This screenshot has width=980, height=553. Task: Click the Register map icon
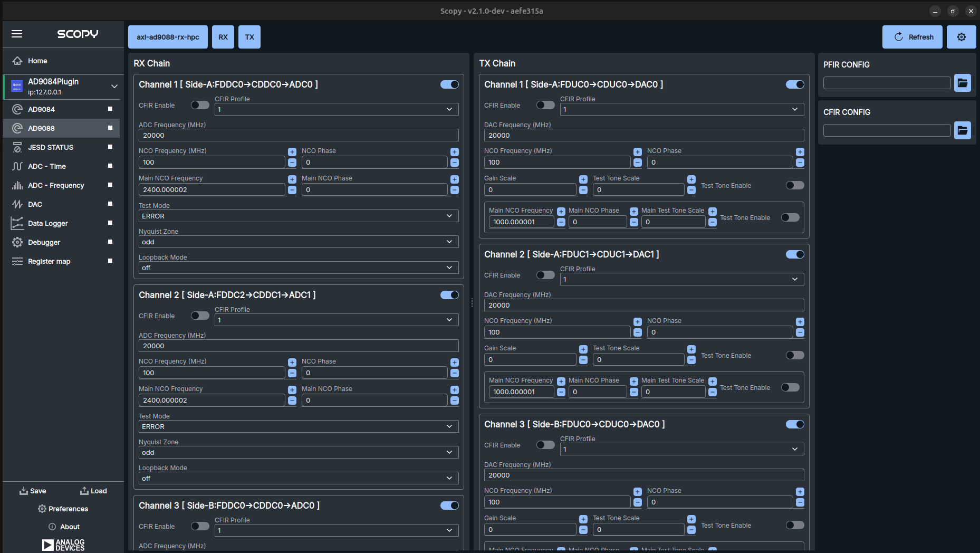[17, 261]
